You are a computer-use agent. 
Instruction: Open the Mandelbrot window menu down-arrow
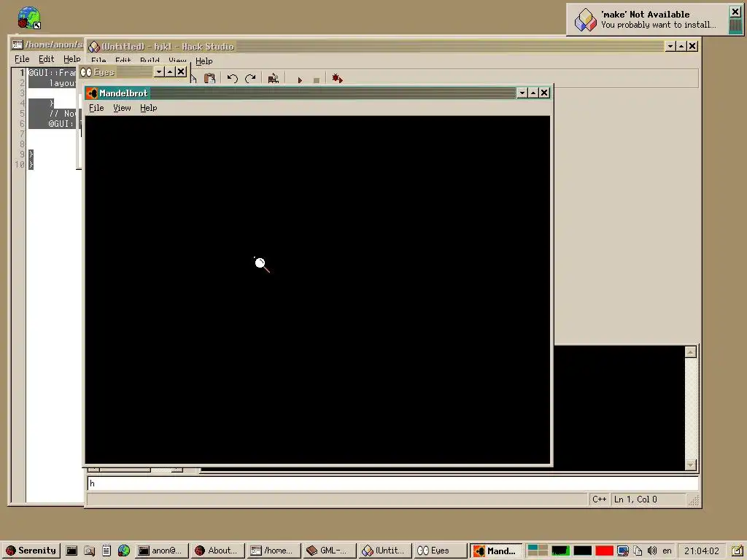coord(522,93)
